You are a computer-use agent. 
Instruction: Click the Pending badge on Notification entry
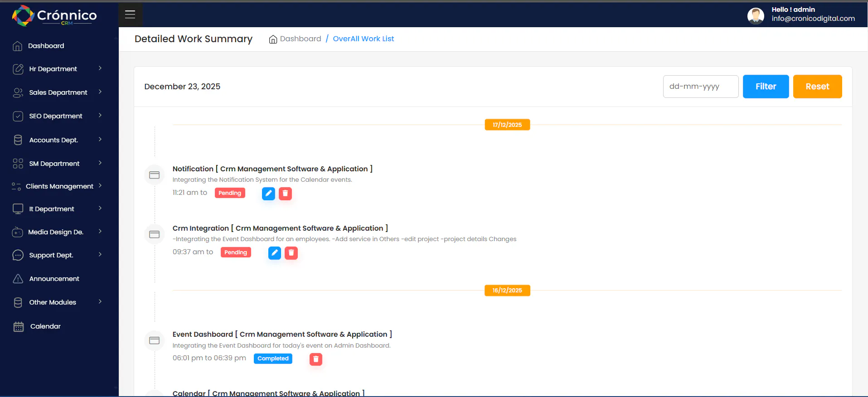[x=230, y=193]
